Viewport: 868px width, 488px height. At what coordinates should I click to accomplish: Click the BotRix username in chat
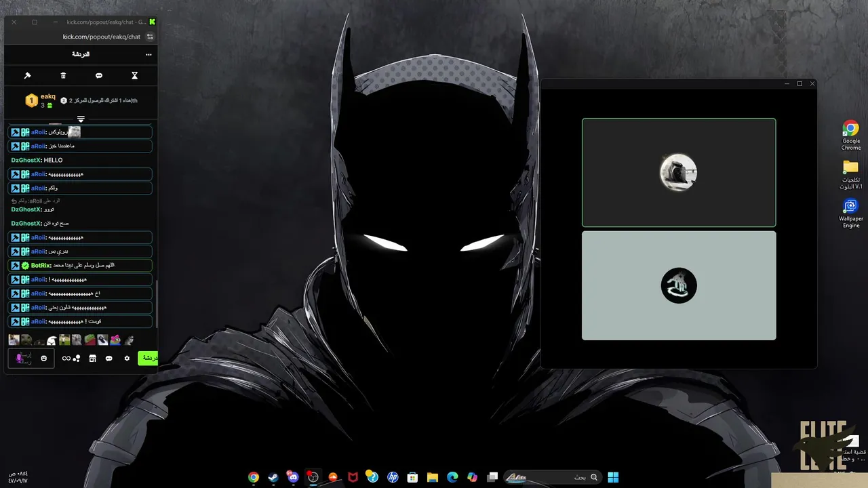[41, 266]
